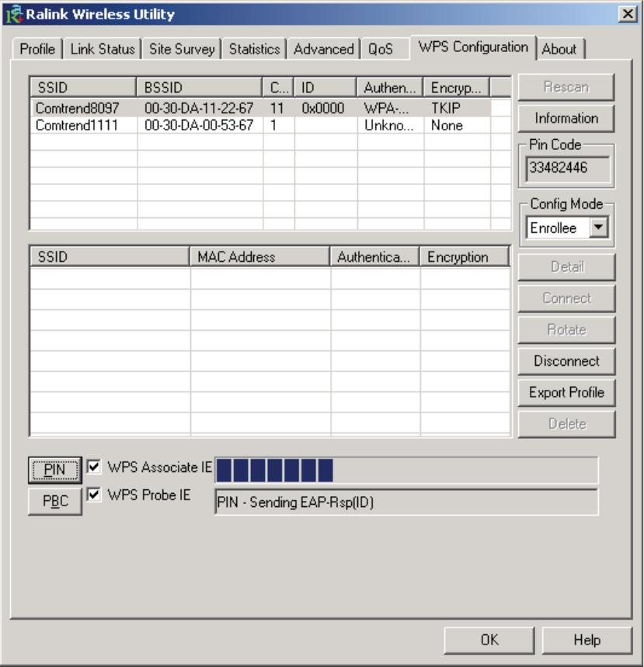Screen dimensions: 644x667
Task: Click status text PIN - Sending EAP-Rsp(ID)
Action: (x=295, y=502)
